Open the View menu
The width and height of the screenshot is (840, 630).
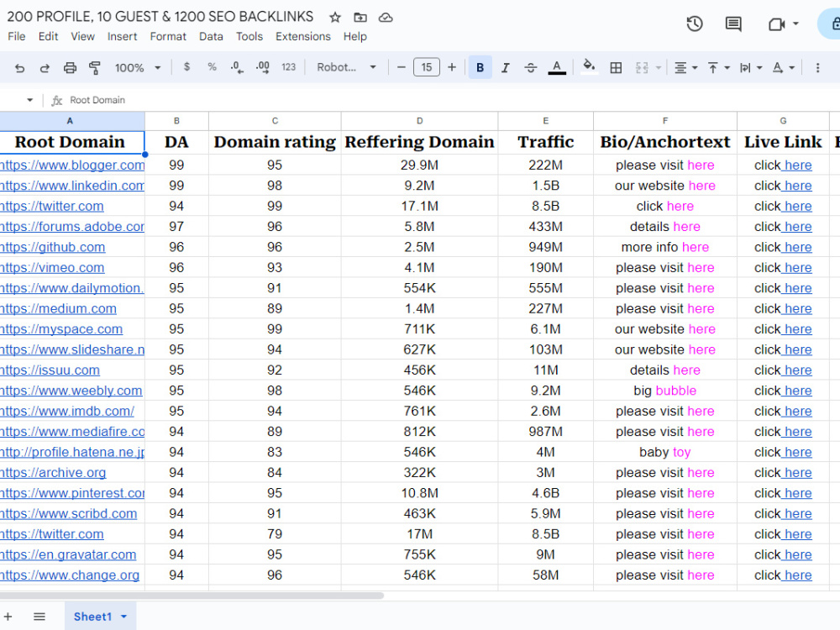[82, 36]
